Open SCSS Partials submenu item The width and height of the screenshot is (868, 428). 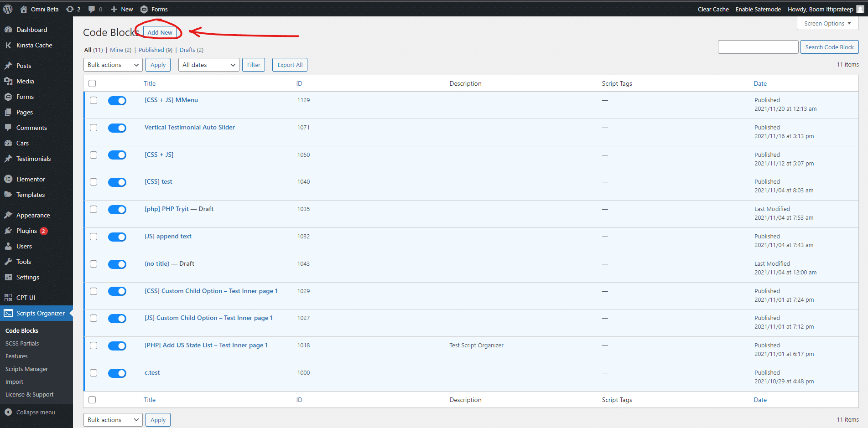click(22, 343)
